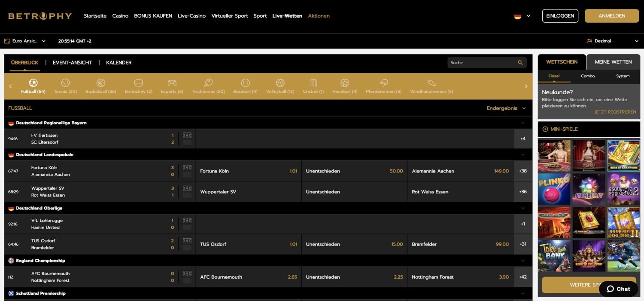Screen dimensions: 644x301
Task: Open pitch view for FV Illertissen match
Action: click(x=187, y=135)
